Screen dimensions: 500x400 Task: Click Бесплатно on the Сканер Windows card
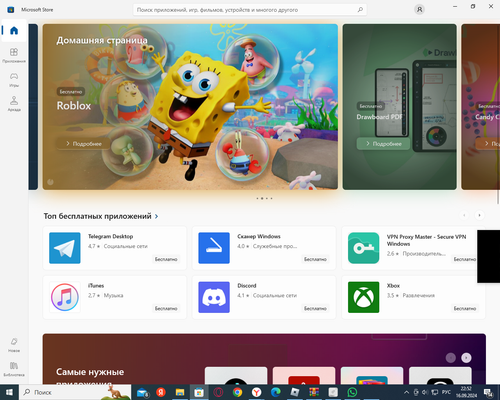tap(315, 259)
